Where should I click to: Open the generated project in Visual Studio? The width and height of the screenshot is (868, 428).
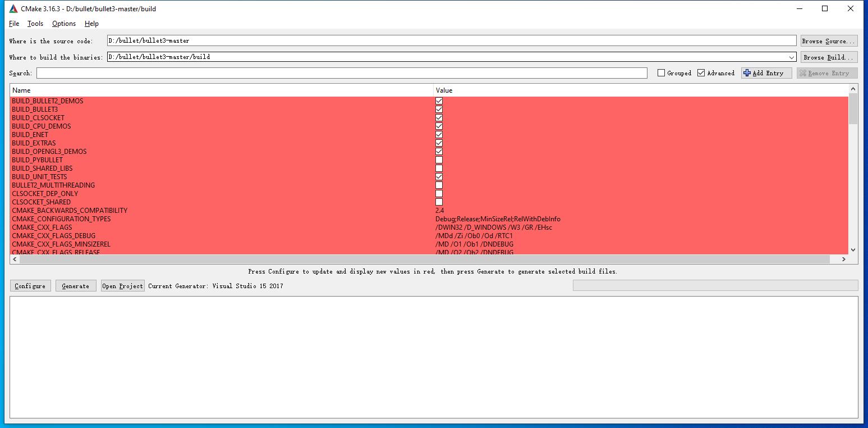point(122,285)
